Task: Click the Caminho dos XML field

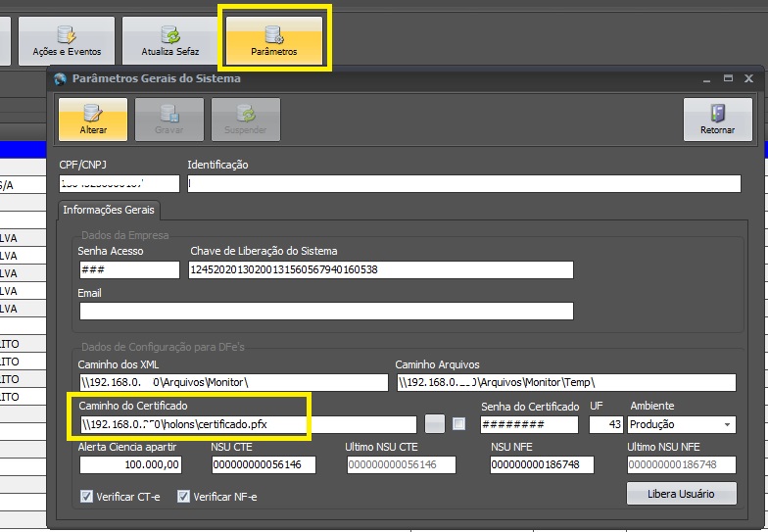Action: pos(233,382)
